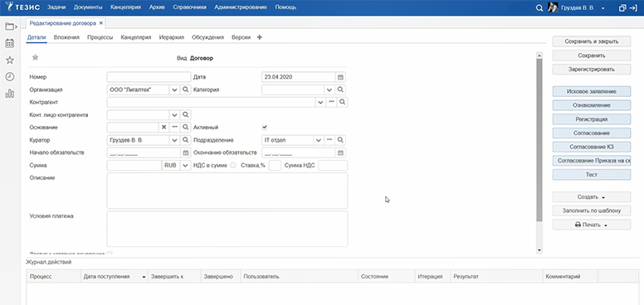
Task: Add a new tab with plus icon
Action: click(259, 37)
